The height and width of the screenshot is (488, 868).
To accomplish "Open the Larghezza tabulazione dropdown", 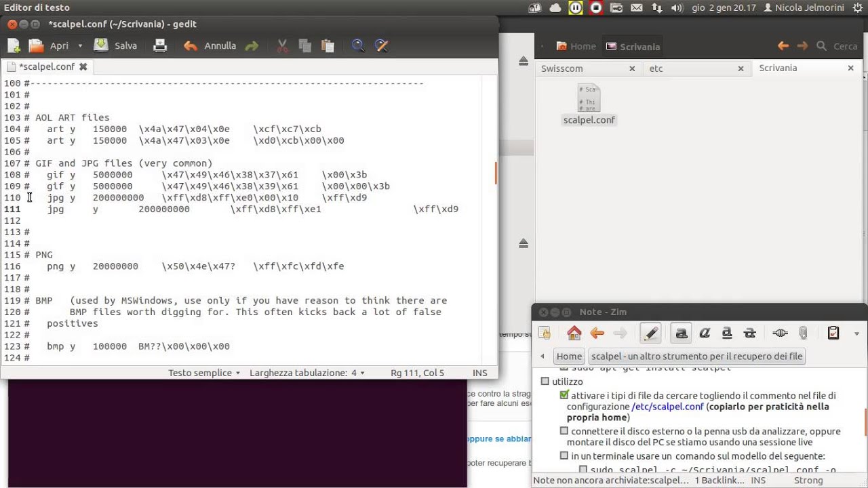I will 307,373.
